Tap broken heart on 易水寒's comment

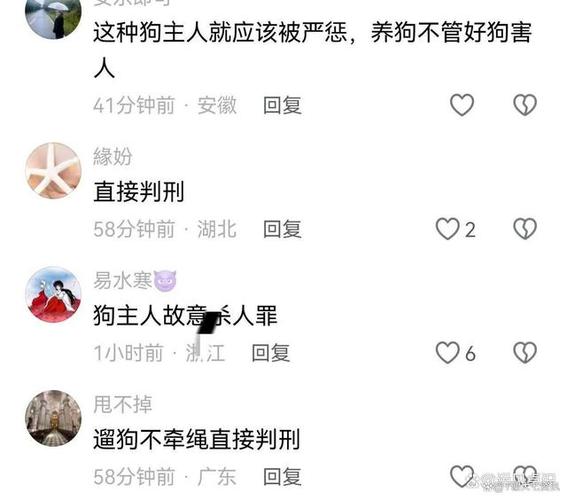[525, 352]
